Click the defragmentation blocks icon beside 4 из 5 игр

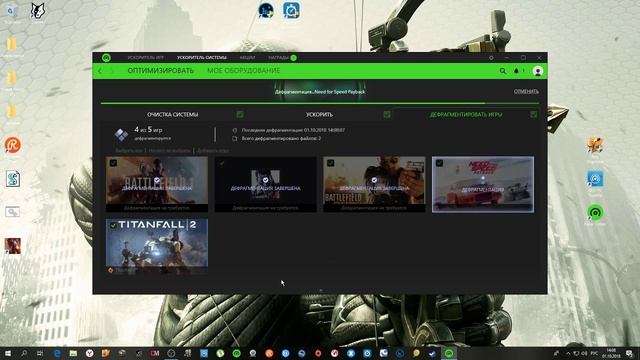[121, 134]
